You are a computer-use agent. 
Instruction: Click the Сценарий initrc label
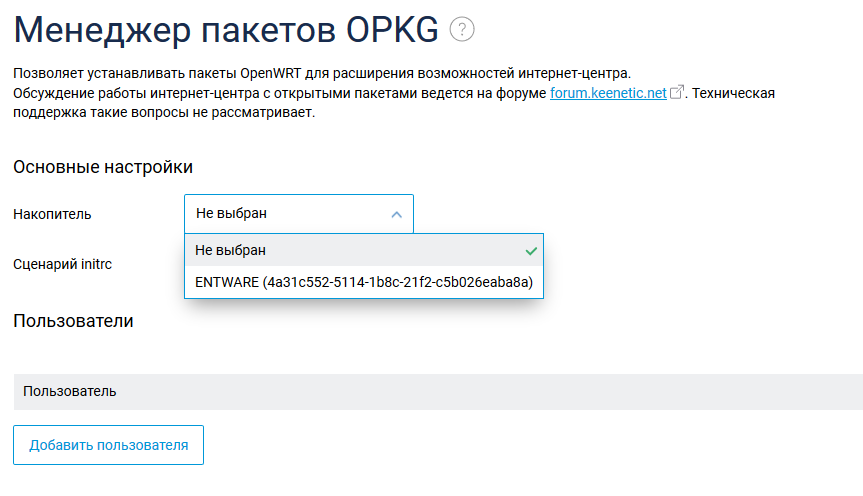(62, 264)
